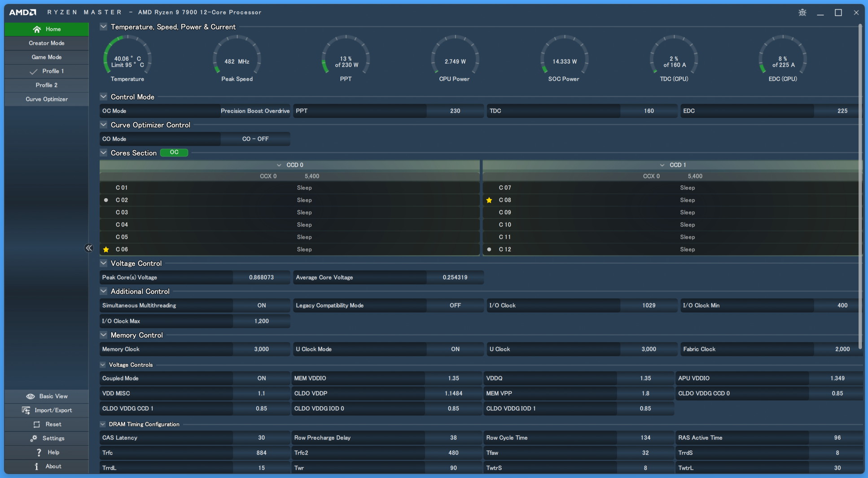This screenshot has height=478, width=868.
Task: Click TDC limit value 160
Action: tap(649, 111)
